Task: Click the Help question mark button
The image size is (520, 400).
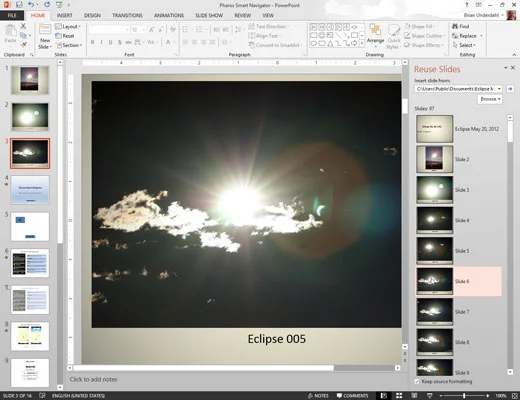Action: (467, 5)
